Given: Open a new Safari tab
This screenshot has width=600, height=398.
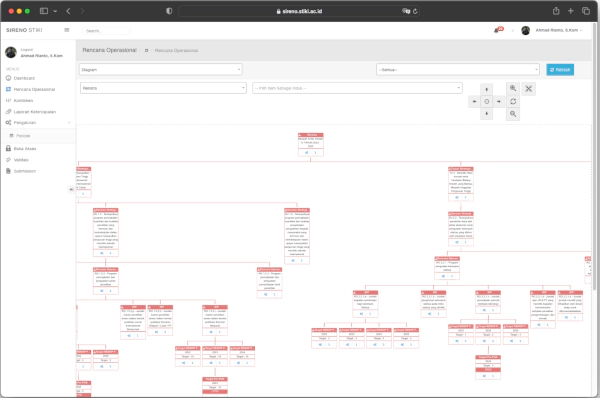Looking at the screenshot, I should point(571,11).
